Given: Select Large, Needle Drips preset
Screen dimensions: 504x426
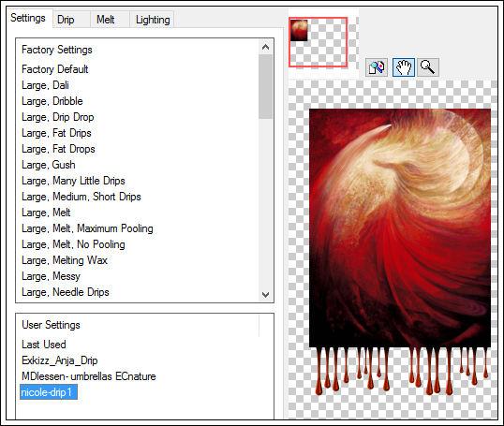Looking at the screenshot, I should (x=66, y=292).
